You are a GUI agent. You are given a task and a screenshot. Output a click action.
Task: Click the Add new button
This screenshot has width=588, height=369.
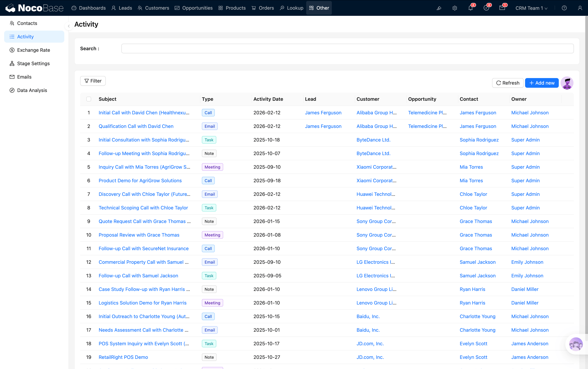[542, 83]
